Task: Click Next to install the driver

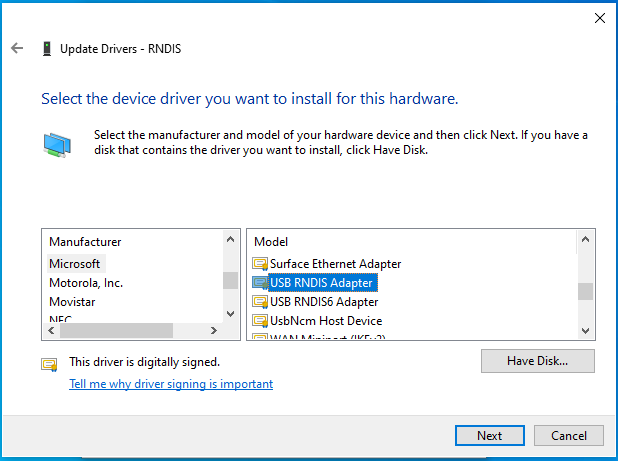Action: [x=490, y=435]
